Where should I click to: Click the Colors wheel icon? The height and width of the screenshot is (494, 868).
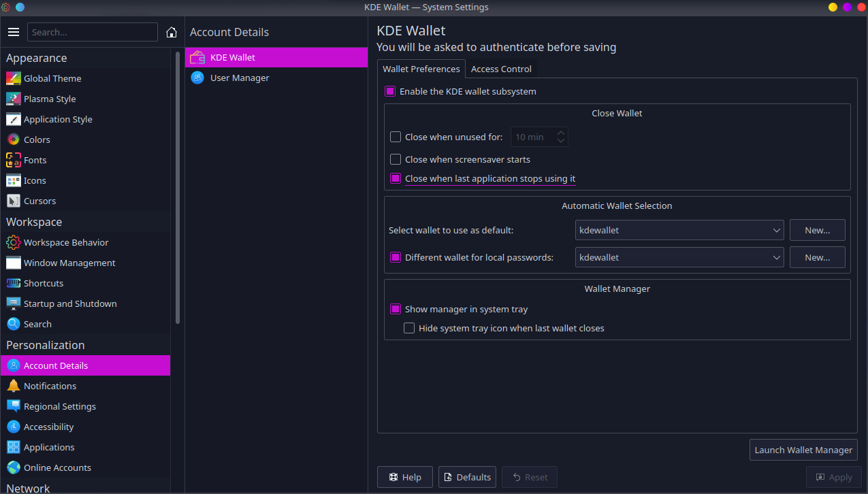[14, 139]
